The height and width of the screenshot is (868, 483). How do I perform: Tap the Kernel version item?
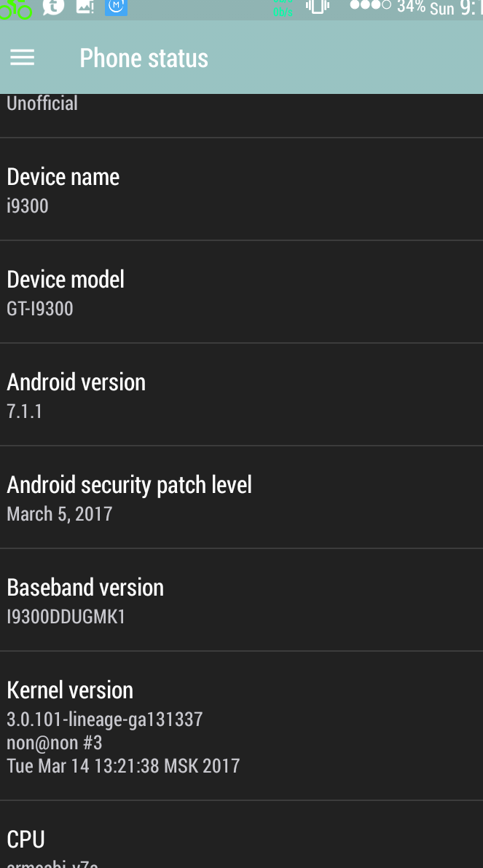[242, 726]
